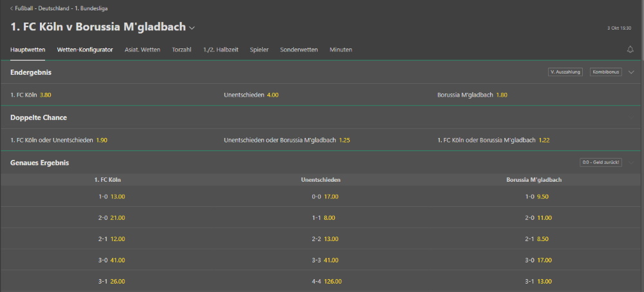The width and height of the screenshot is (644, 292).
Task: Collapse the Genaues Ergebnis section
Action: [632, 162]
